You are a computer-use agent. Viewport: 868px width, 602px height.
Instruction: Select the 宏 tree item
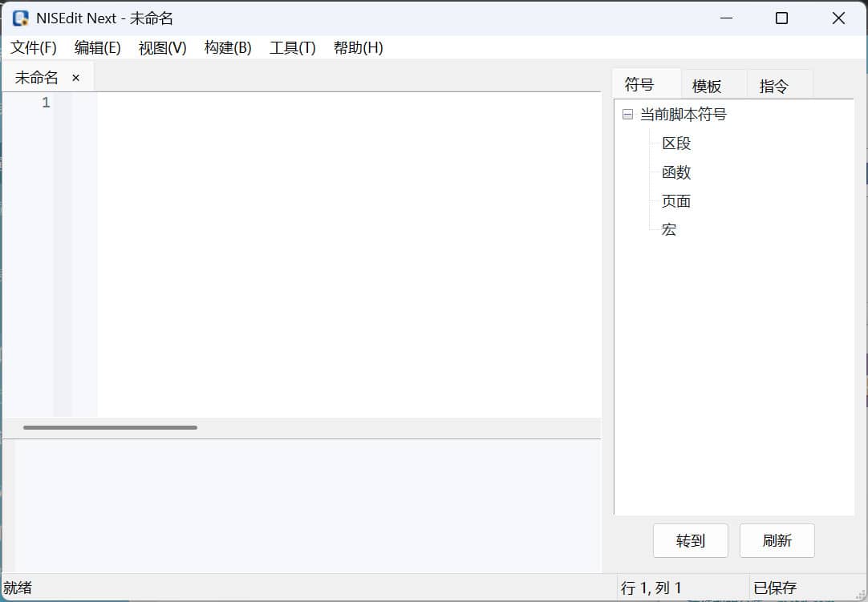(669, 229)
